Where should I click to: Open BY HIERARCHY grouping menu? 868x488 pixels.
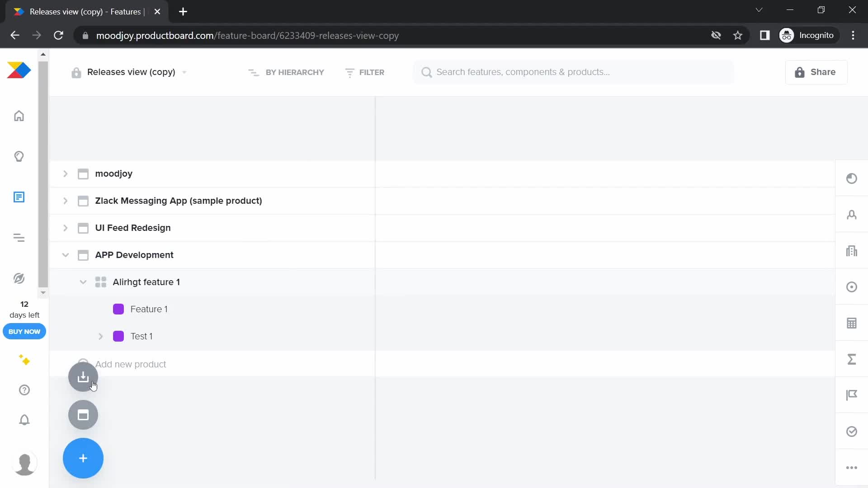[x=286, y=72]
